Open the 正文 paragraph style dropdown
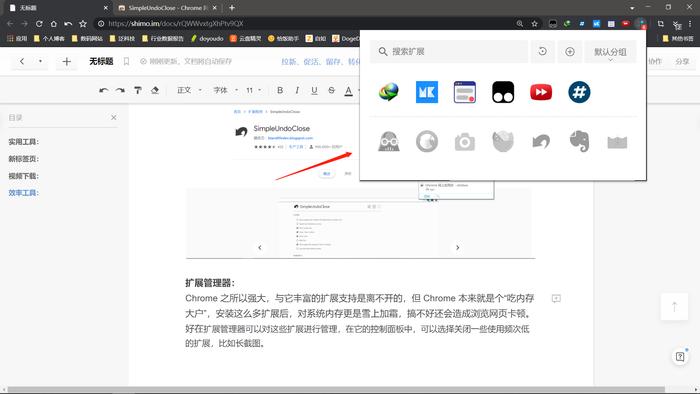This screenshot has width=700, height=394. pos(189,90)
